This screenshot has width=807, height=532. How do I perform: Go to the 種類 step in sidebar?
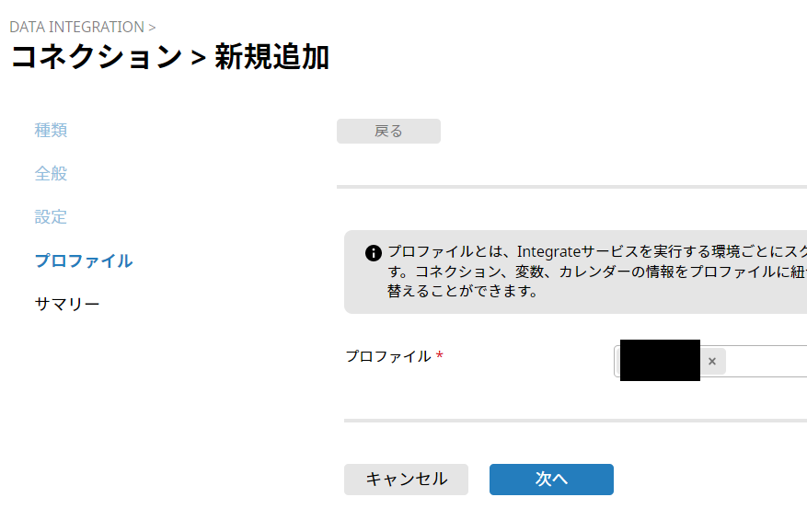tap(51, 131)
